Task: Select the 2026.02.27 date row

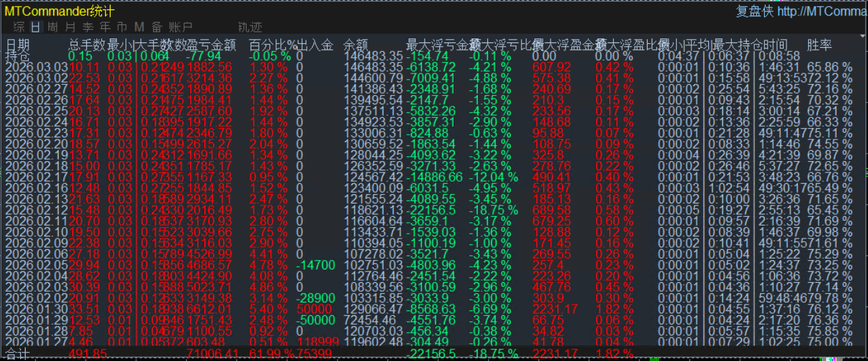Action: [x=36, y=89]
